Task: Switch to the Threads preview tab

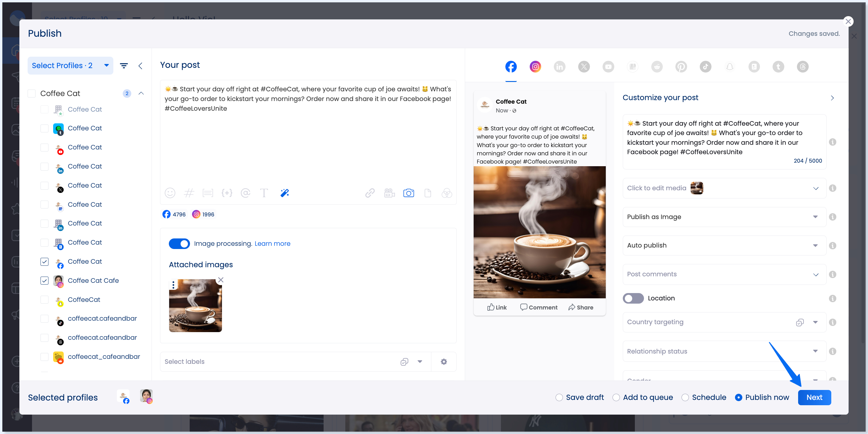Action: [803, 67]
